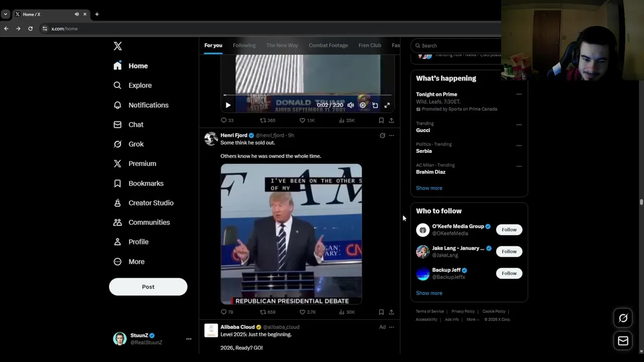The width and height of the screenshot is (644, 362).
Task: Like Henri Fjord post with 2.7K likes
Action: click(x=307, y=312)
